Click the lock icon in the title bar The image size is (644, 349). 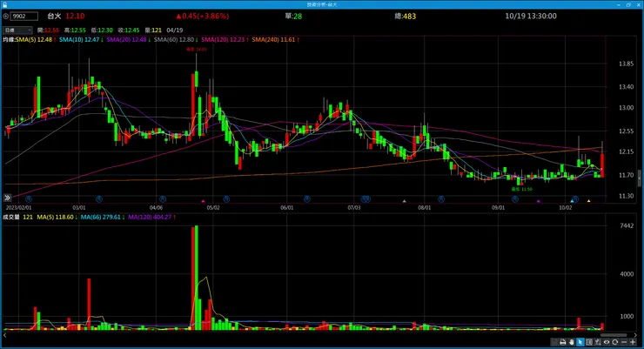(x=5, y=4)
